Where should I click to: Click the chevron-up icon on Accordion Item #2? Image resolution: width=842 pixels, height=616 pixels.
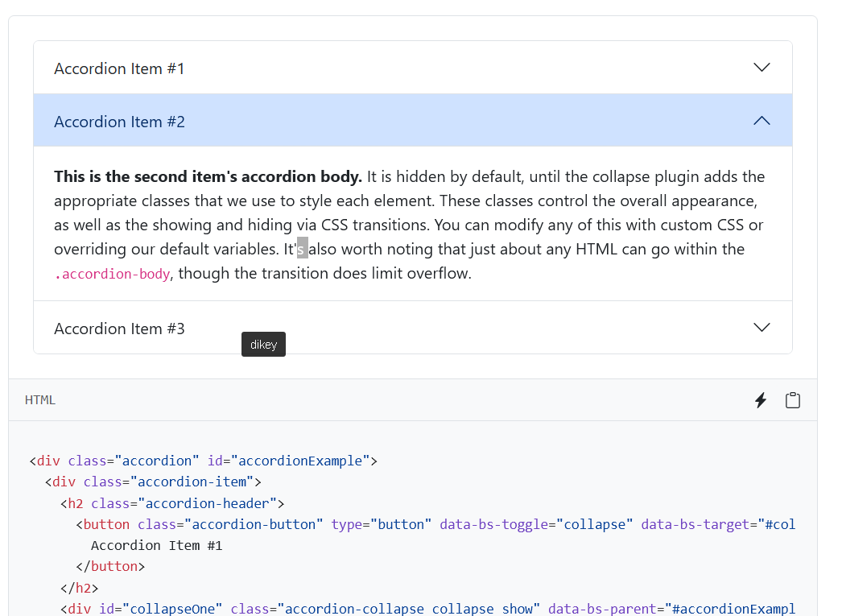[762, 120]
